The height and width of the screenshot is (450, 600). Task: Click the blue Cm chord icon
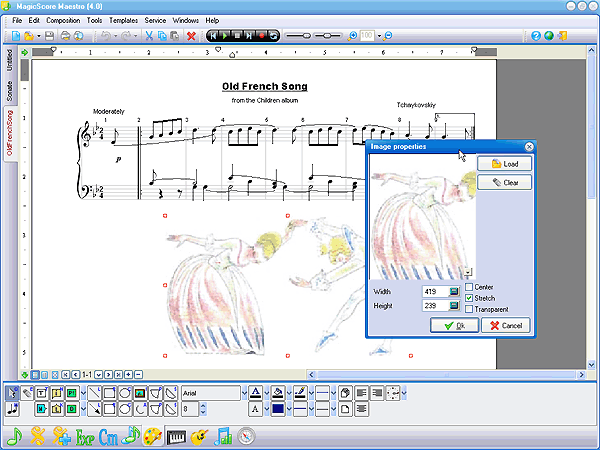[x=108, y=437]
